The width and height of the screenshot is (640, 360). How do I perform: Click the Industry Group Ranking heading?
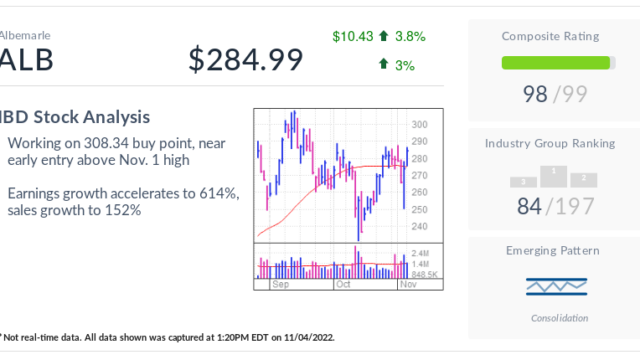pyautogui.click(x=550, y=143)
